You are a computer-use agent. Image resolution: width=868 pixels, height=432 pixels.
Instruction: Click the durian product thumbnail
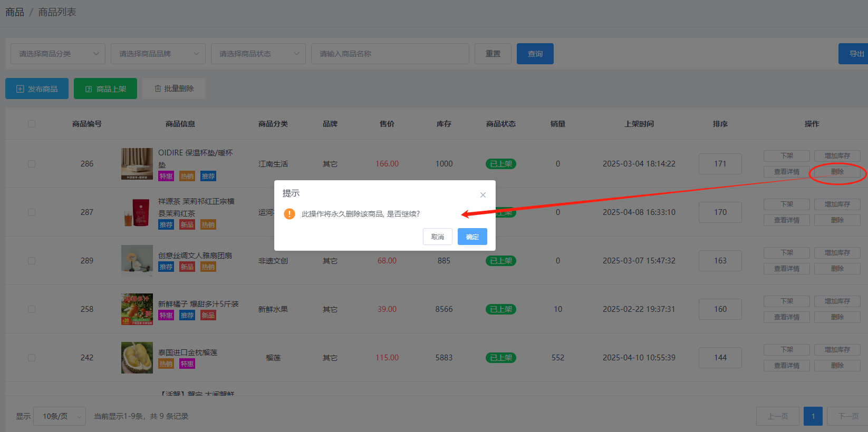click(x=137, y=358)
